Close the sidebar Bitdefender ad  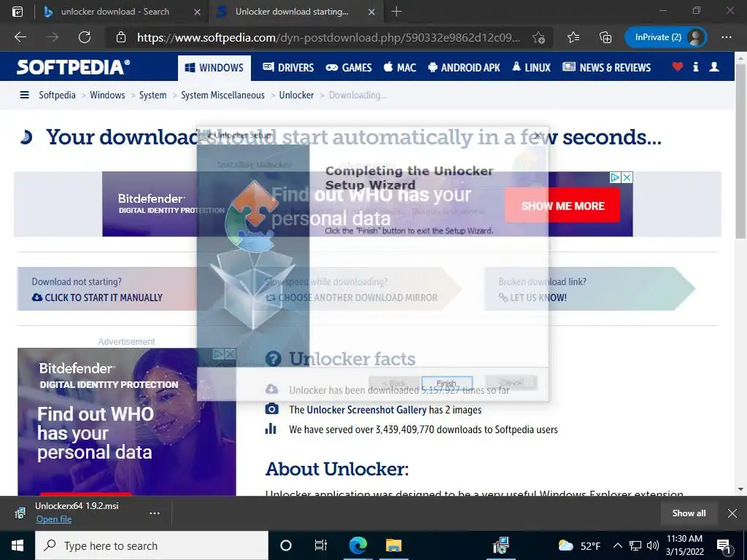(x=230, y=354)
